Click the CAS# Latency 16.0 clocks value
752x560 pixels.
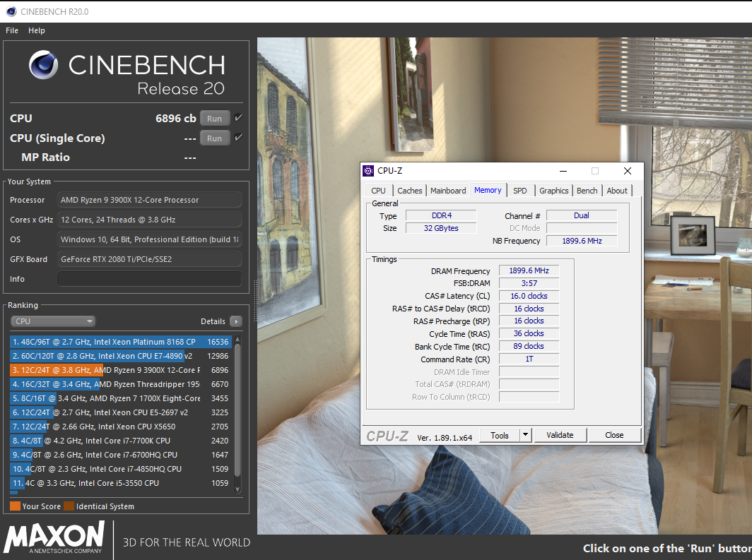pos(529,296)
